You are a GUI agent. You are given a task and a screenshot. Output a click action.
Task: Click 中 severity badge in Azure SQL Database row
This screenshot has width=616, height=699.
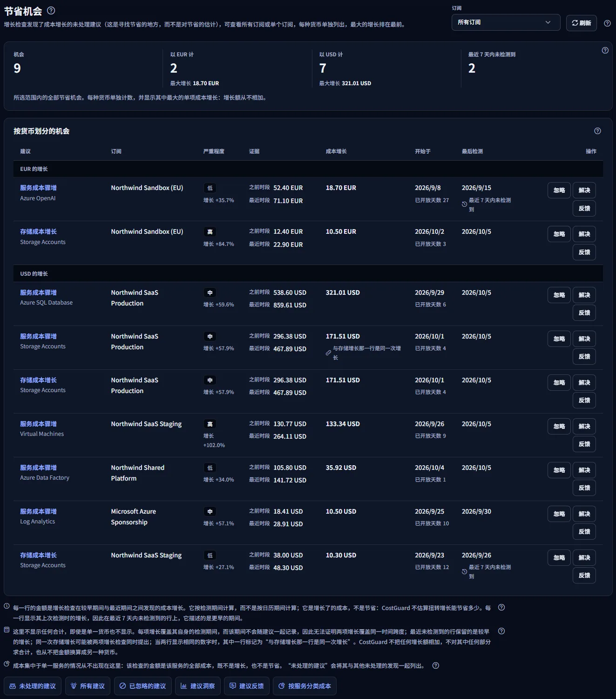(210, 293)
